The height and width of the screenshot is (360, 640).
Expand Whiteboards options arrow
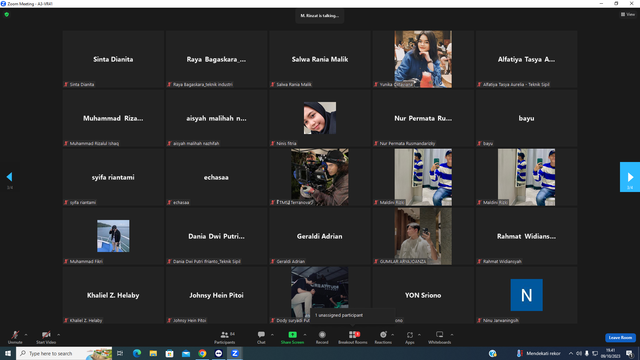452,335
